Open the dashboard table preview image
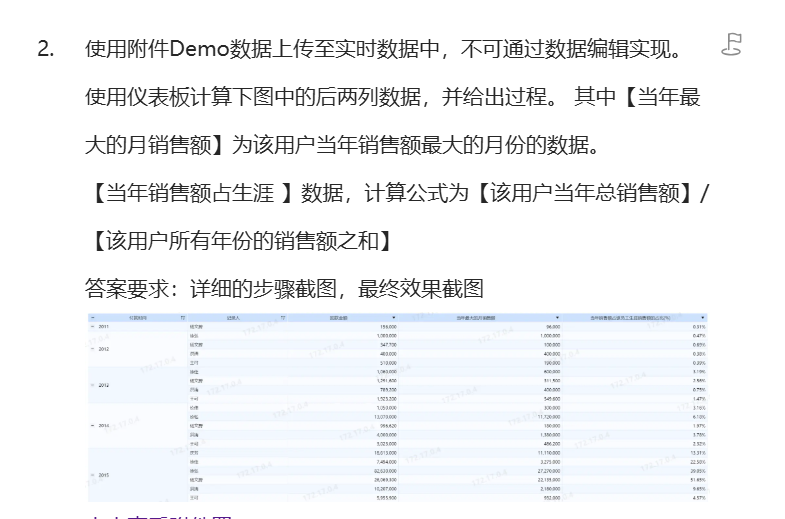The width and height of the screenshot is (785, 519). (398, 407)
